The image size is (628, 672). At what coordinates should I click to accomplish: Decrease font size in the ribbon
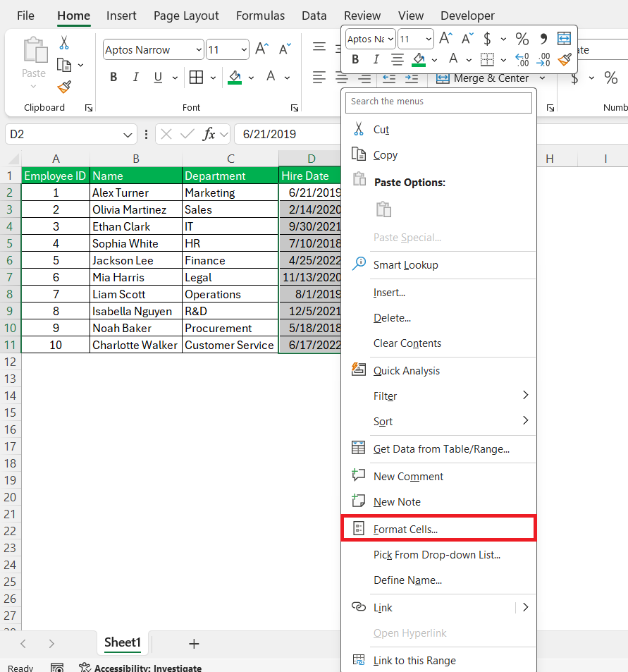285,49
